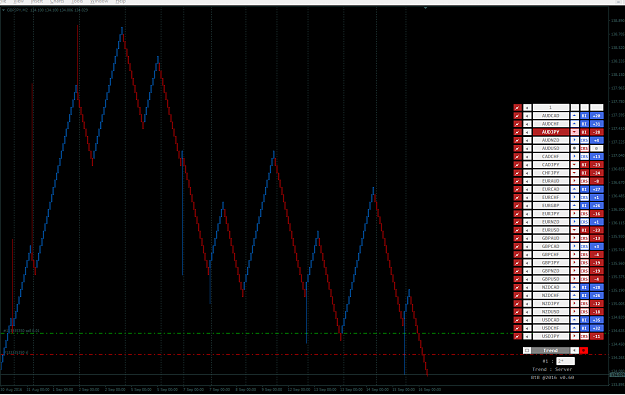Click the red chart icon beside CADCHF

coord(517,157)
